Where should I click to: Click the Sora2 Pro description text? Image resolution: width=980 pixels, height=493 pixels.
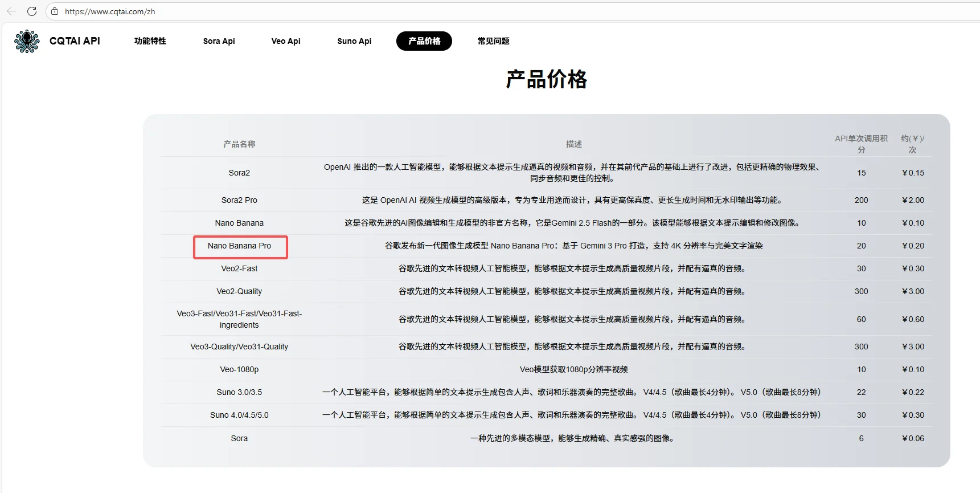tap(574, 200)
